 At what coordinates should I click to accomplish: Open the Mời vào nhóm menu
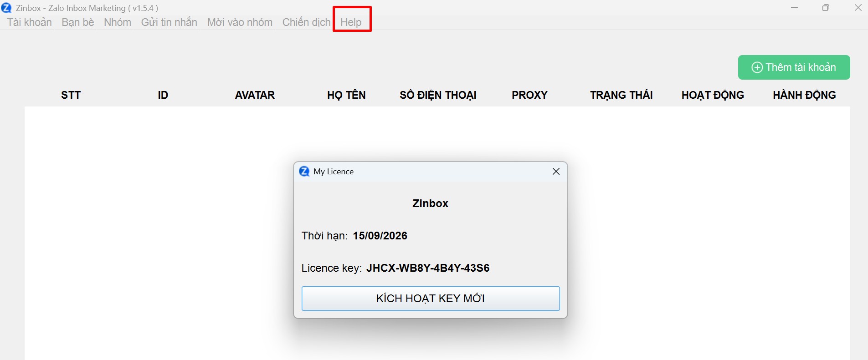(240, 22)
